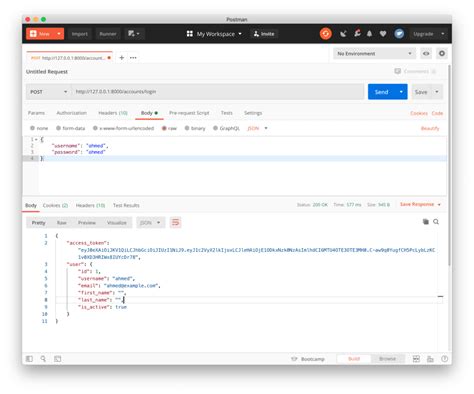The image size is (474, 394).
Task: Open the Comments link
Action: (415, 71)
